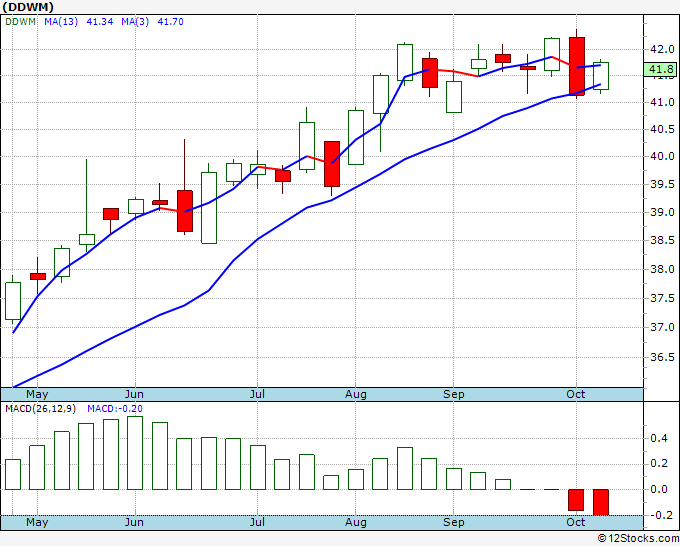This screenshot has height=546, width=680.
Task: Click Oct on the MACD panel axis
Action: click(x=576, y=522)
